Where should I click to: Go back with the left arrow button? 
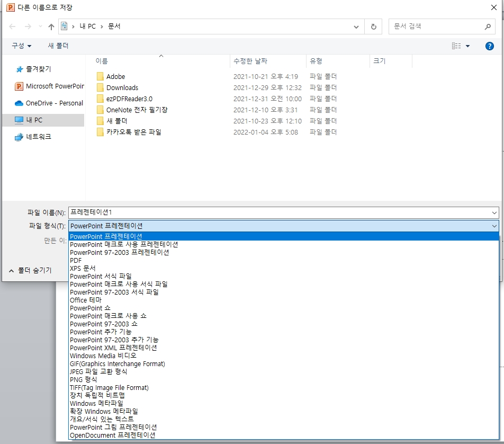pyautogui.click(x=13, y=26)
